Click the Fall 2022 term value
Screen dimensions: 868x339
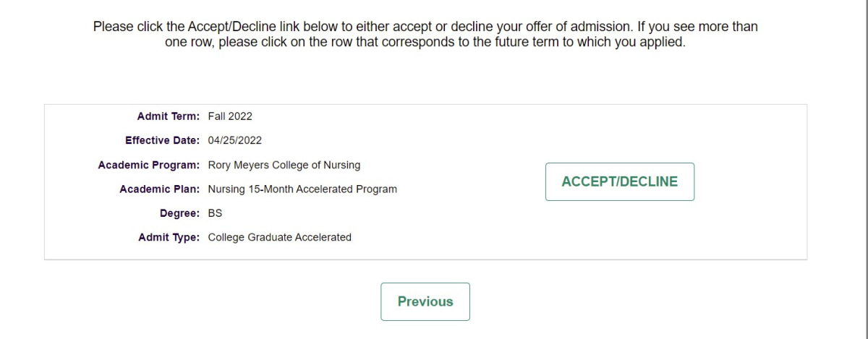coord(230,116)
